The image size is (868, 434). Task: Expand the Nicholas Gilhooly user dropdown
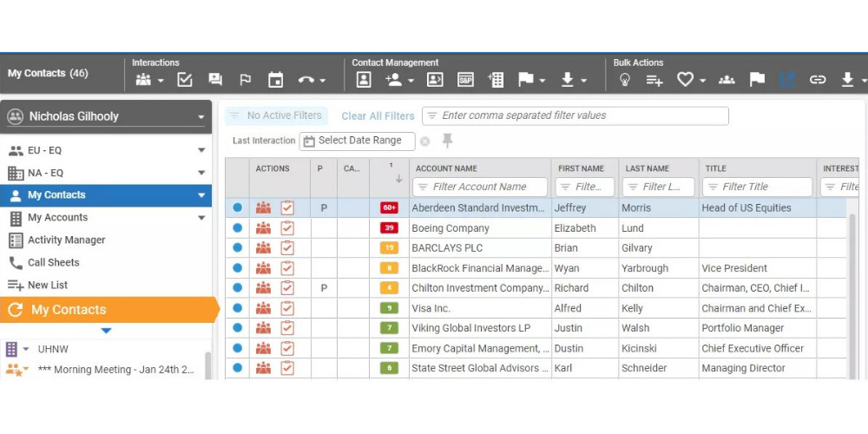[201, 117]
